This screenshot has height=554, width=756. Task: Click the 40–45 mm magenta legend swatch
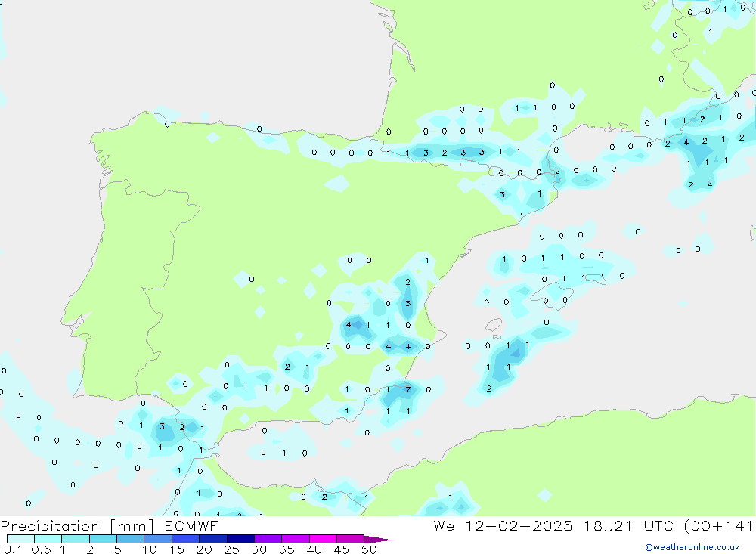(323, 539)
